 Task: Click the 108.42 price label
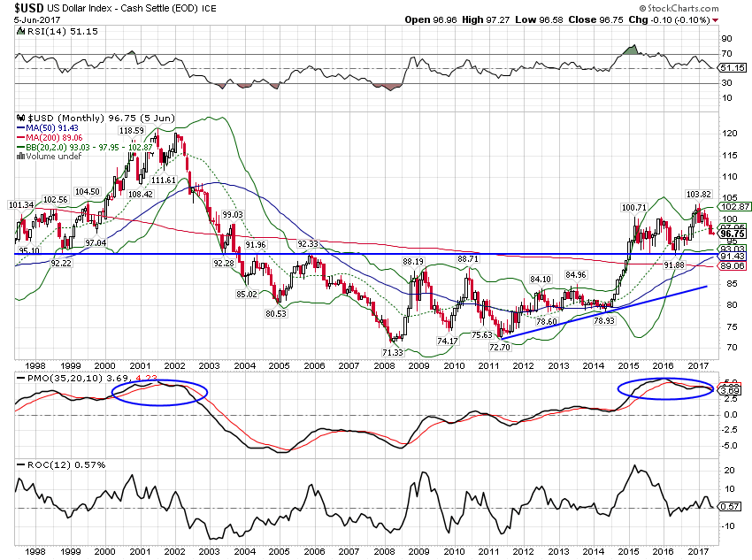[141, 194]
